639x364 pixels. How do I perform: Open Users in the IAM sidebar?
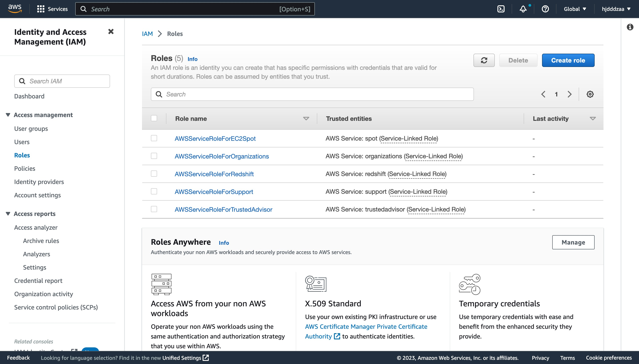22,142
